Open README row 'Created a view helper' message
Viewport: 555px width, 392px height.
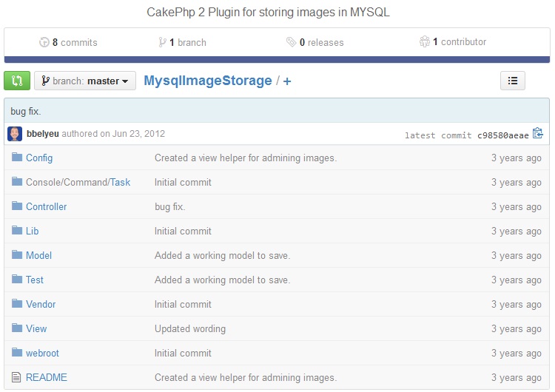[x=246, y=377]
